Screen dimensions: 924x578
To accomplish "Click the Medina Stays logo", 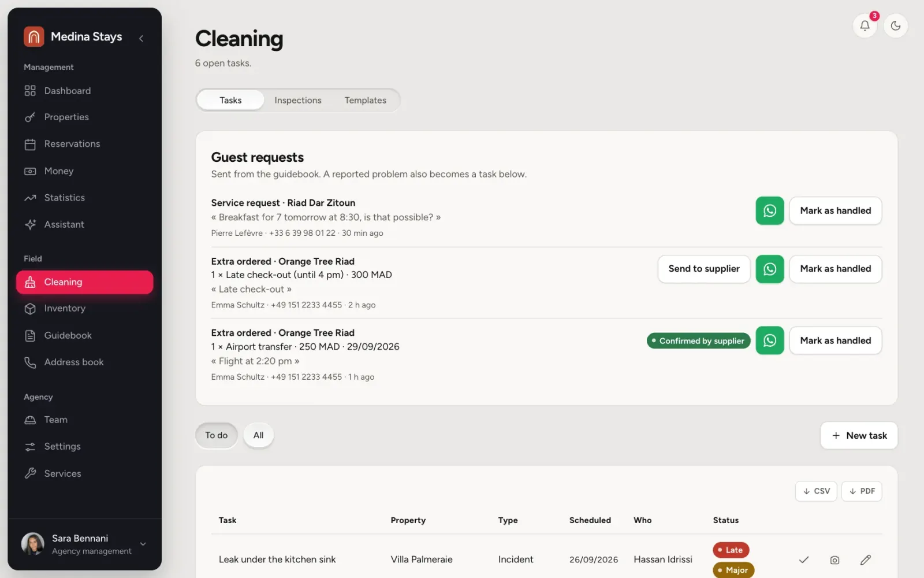I will point(34,36).
